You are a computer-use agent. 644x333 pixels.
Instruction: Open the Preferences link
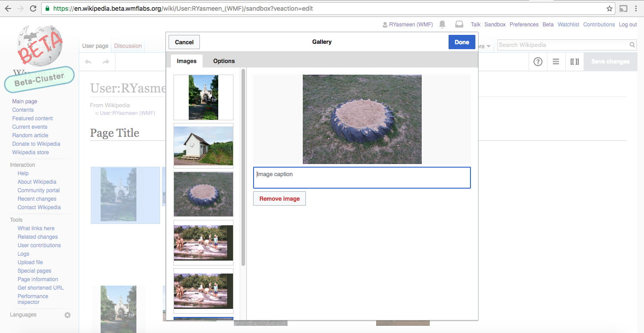click(x=524, y=25)
